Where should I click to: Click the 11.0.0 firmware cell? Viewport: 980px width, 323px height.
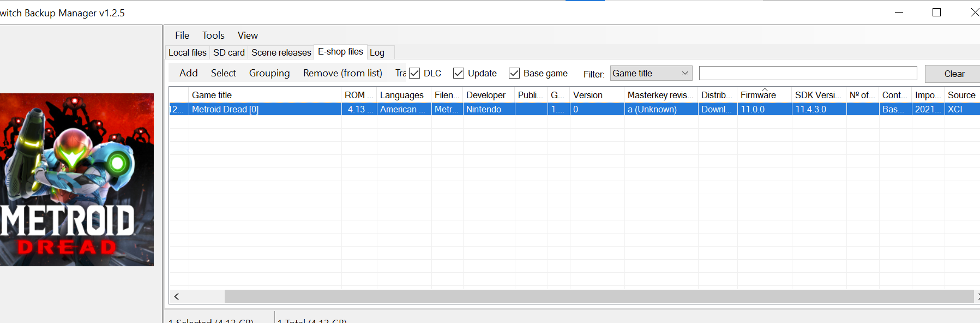[765, 109]
